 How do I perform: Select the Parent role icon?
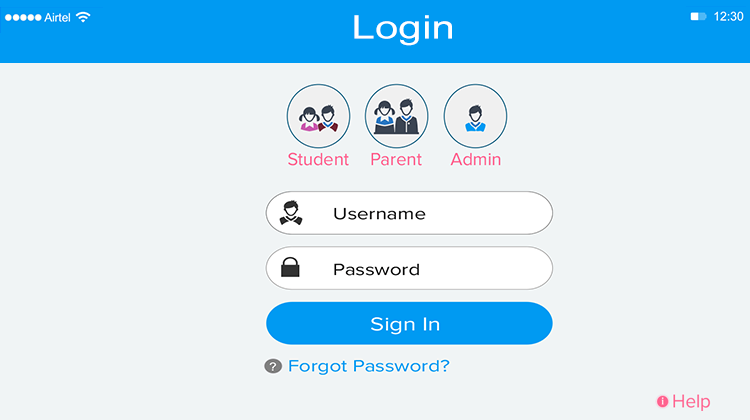pos(396,116)
